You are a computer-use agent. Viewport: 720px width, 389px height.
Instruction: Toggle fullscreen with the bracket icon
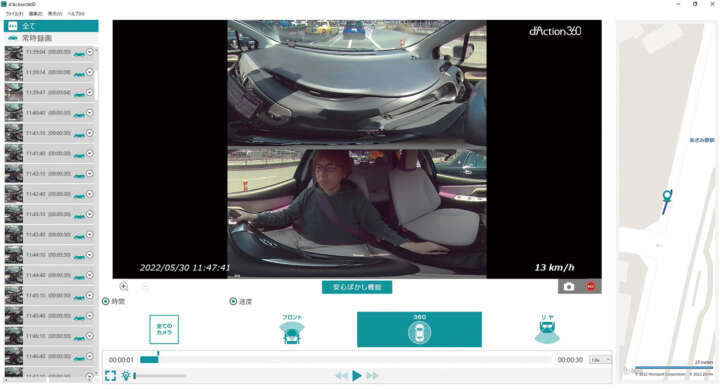pyautogui.click(x=110, y=376)
